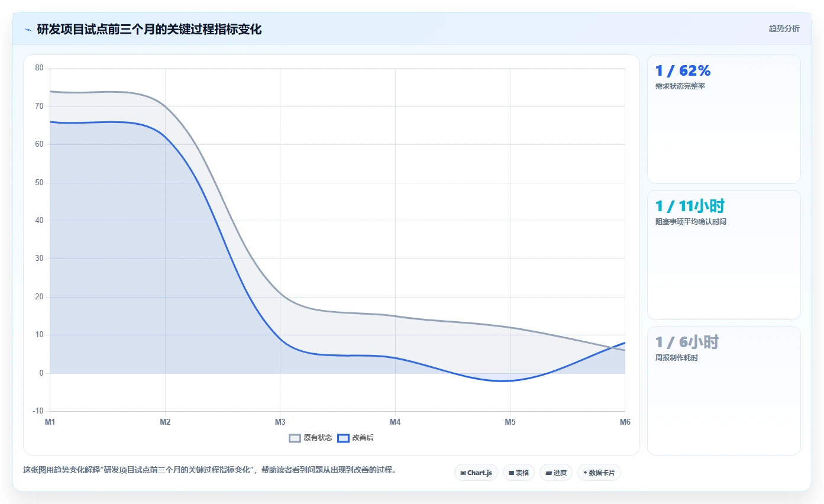Click the M1 axis label
824x504 pixels.
point(50,422)
